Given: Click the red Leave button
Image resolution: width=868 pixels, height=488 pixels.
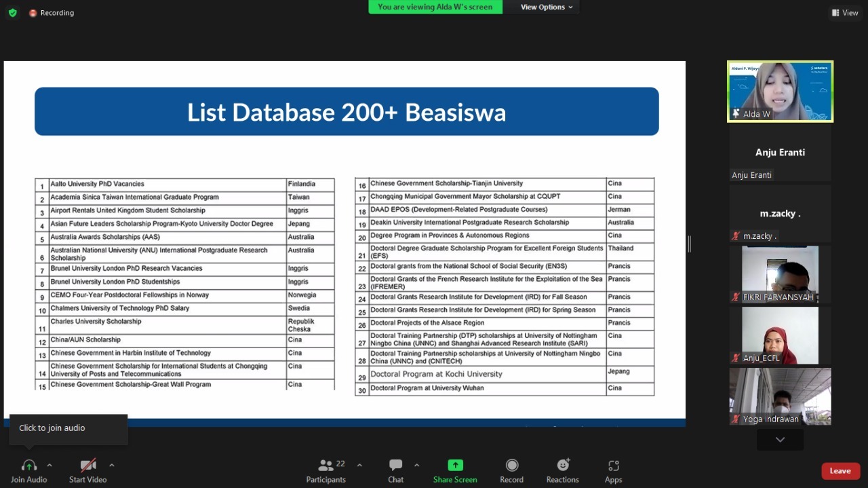Looking at the screenshot, I should tap(841, 471).
